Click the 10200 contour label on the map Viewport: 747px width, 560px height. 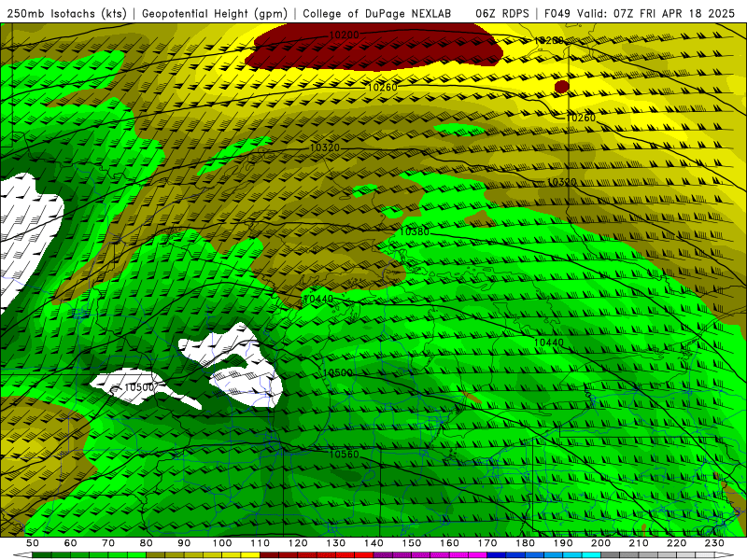tap(344, 35)
